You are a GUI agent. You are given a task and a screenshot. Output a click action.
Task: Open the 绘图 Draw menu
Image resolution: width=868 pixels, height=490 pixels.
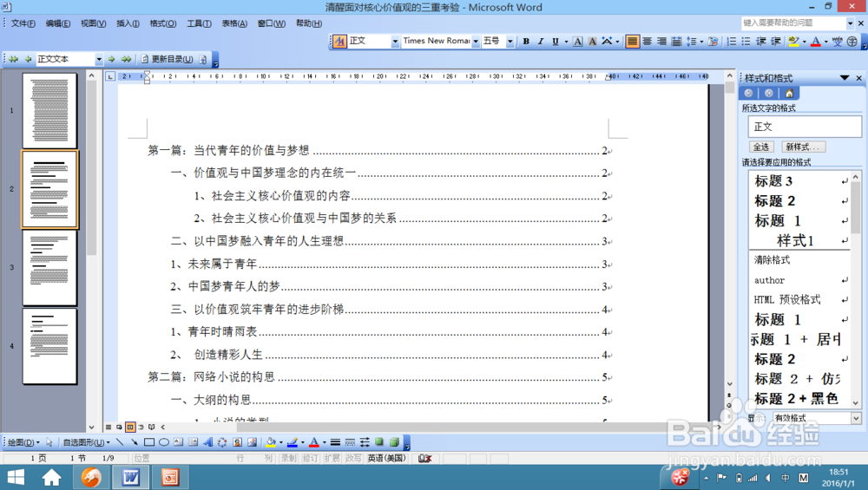[23, 442]
